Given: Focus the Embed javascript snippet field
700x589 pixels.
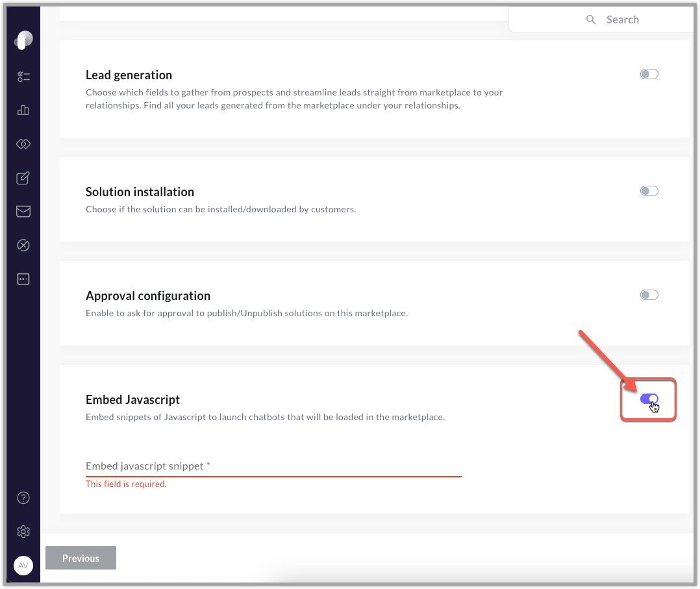Looking at the screenshot, I should (x=273, y=466).
